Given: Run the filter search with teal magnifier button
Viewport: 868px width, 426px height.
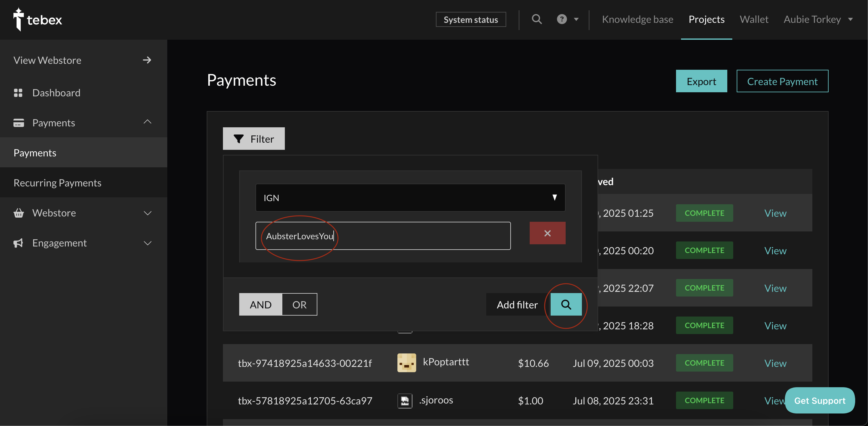Looking at the screenshot, I should click(566, 304).
